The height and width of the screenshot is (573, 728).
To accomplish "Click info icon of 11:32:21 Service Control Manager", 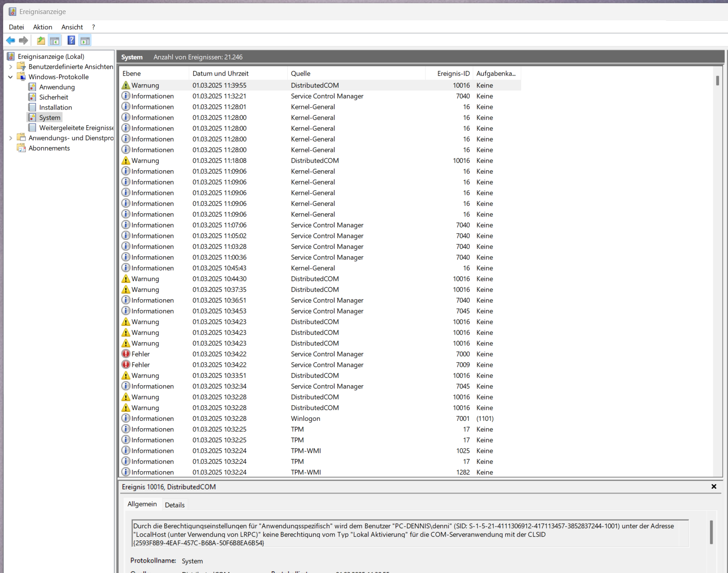I will [x=126, y=96].
